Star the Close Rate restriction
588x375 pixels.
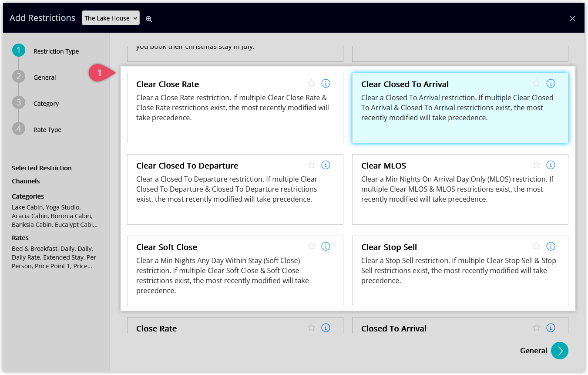[312, 328]
